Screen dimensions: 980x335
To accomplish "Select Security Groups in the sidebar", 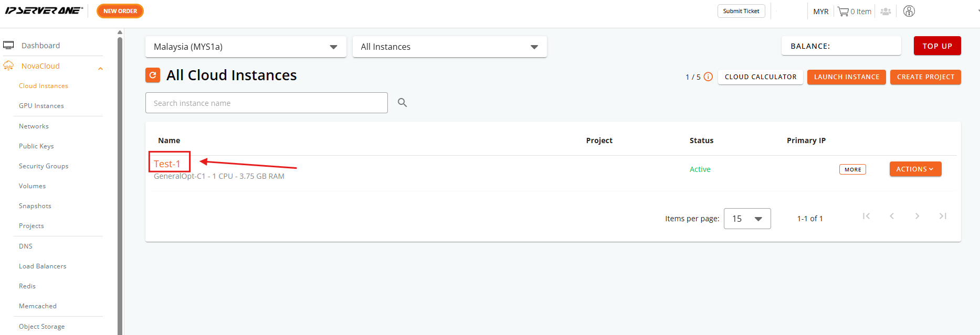I will coord(44,166).
